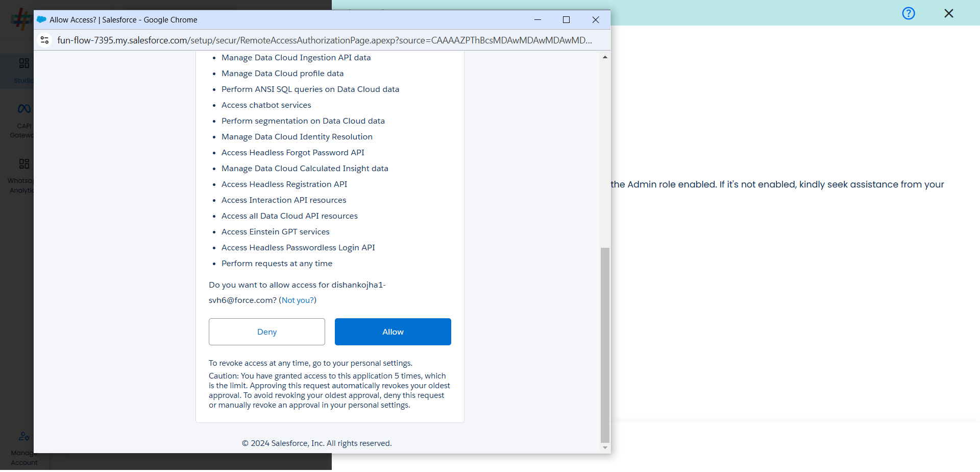Open the 'Not you?' link
980x472 pixels.
coord(299,300)
